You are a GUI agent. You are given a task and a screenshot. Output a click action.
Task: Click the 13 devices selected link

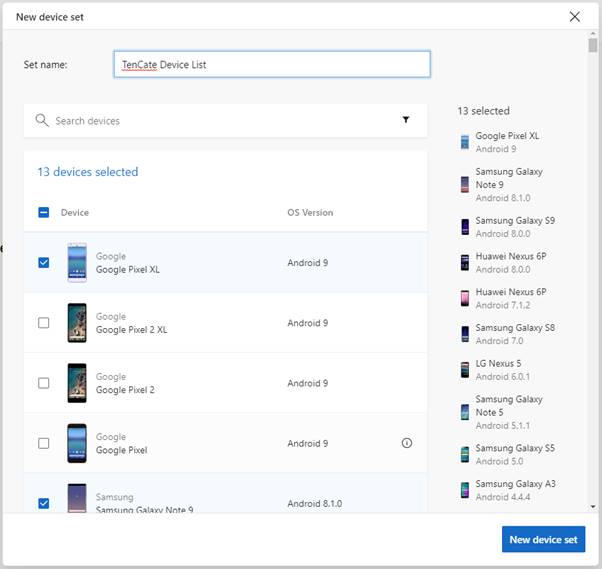[88, 172]
